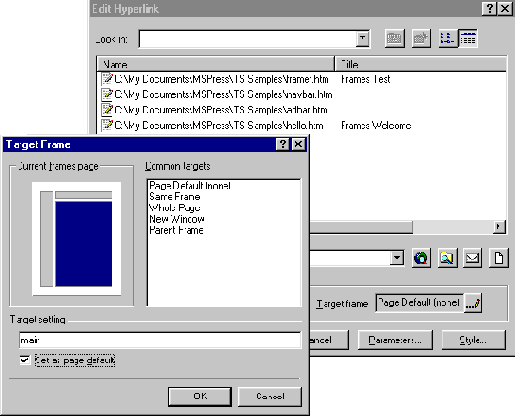The height and width of the screenshot is (416, 515).
Task: Toggle Set as page default checkbox
Action: [24, 360]
